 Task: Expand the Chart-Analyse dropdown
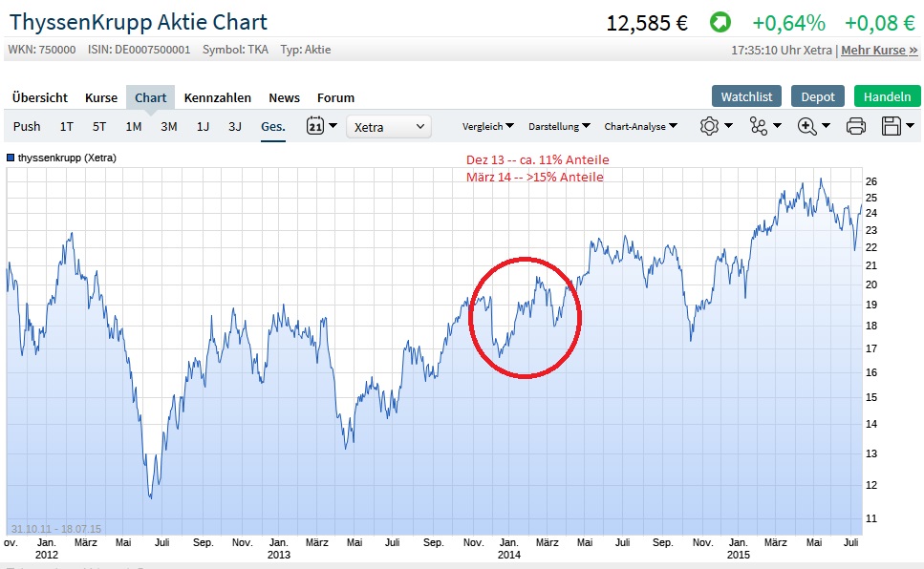point(640,126)
